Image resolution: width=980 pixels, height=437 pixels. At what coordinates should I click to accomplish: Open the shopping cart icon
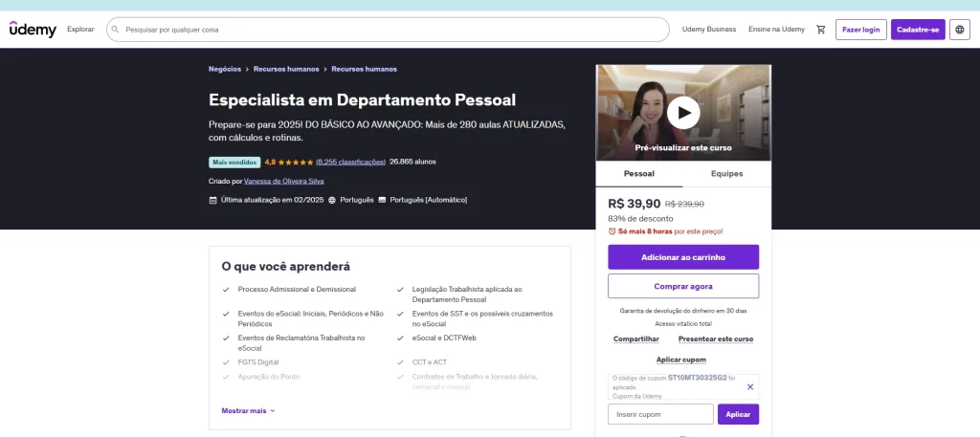[820, 30]
